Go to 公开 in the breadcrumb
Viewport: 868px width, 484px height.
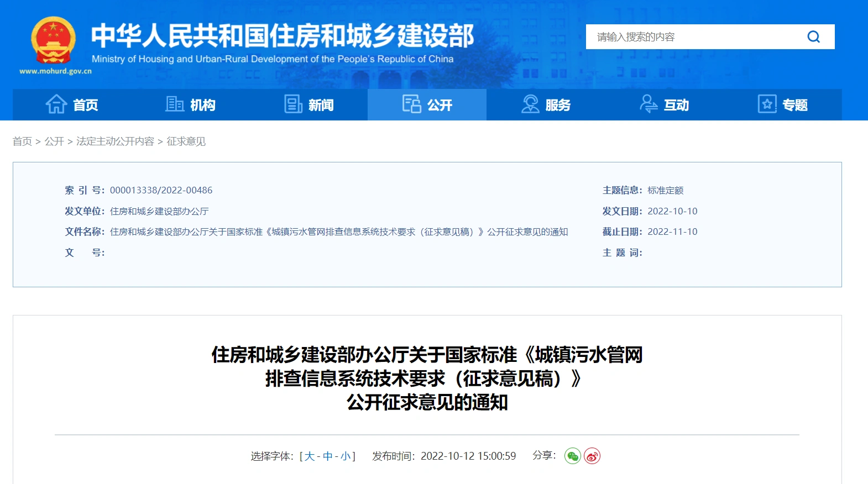54,141
